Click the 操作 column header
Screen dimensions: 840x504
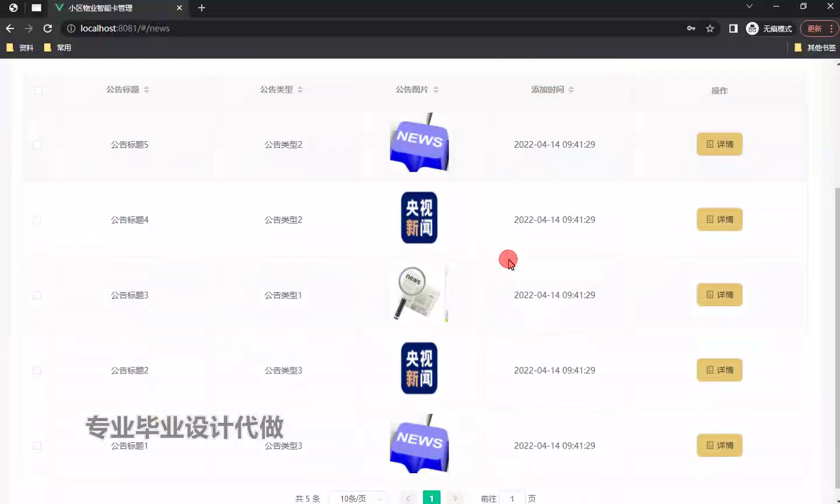pos(719,90)
